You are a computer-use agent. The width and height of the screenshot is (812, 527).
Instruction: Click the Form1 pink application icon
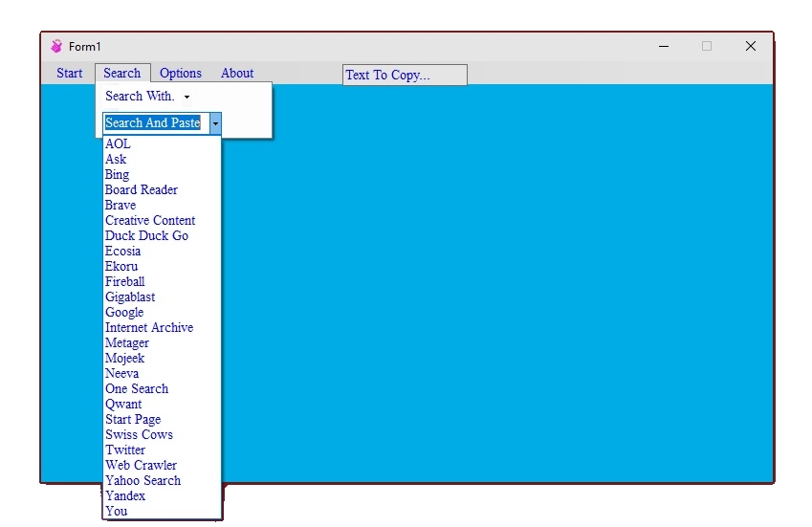coord(56,47)
